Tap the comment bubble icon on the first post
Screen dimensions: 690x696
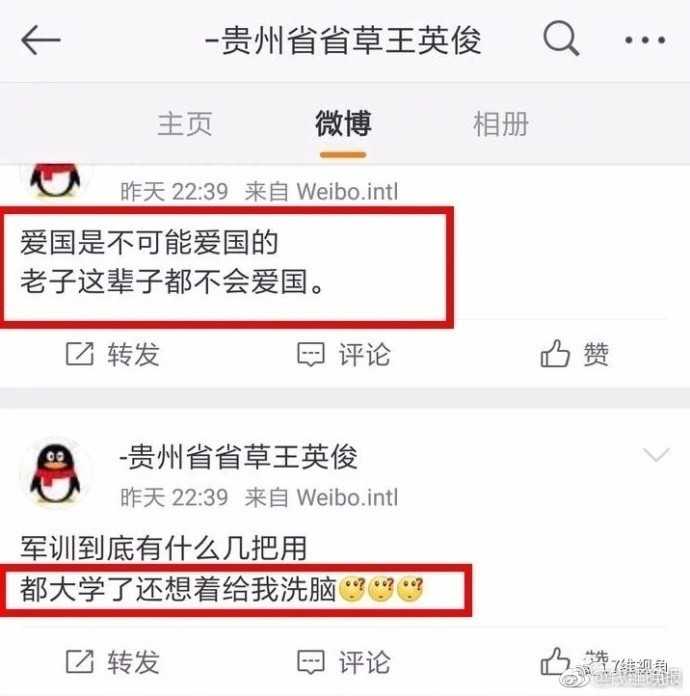click(x=311, y=355)
